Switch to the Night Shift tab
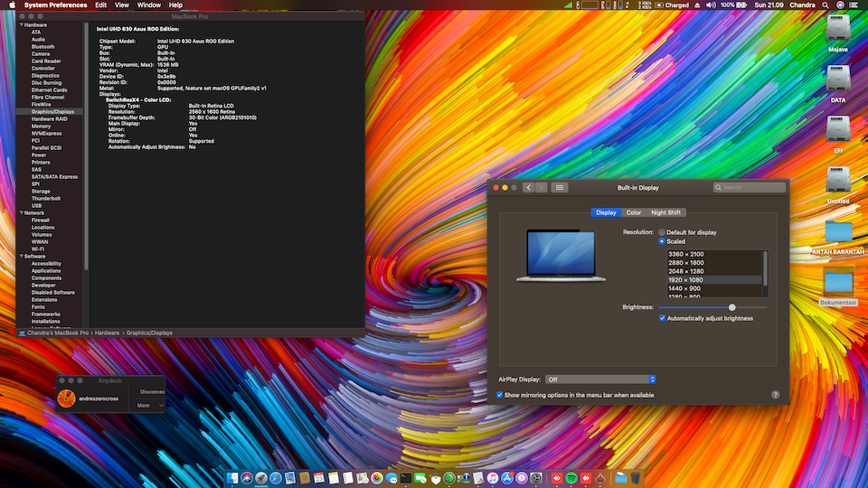The image size is (868, 488). point(665,212)
